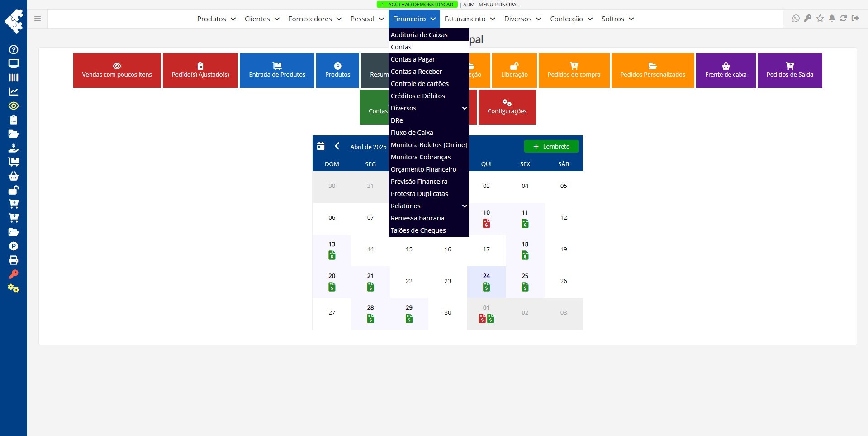Image resolution: width=868 pixels, height=436 pixels.
Task: Open the line chart icon in sidebar
Action: click(14, 92)
